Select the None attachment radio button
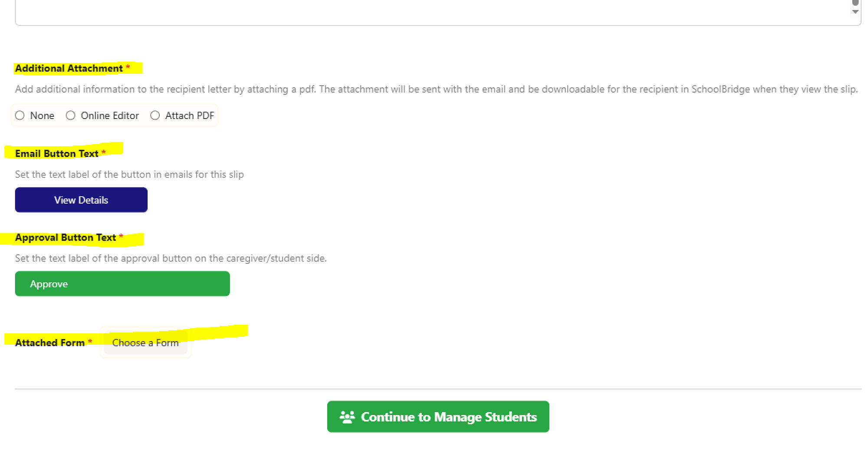This screenshot has width=868, height=468. pyautogui.click(x=20, y=115)
